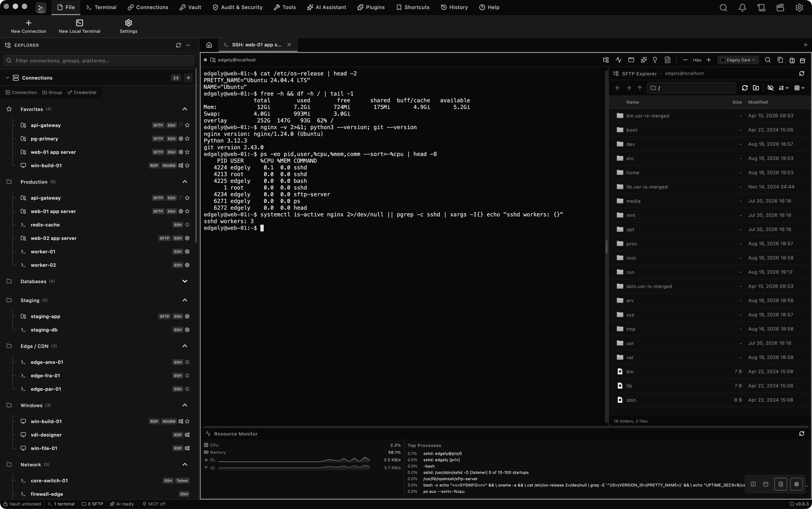This screenshot has width=812, height=509.
Task: Click the home tab icon
Action: tap(209, 45)
